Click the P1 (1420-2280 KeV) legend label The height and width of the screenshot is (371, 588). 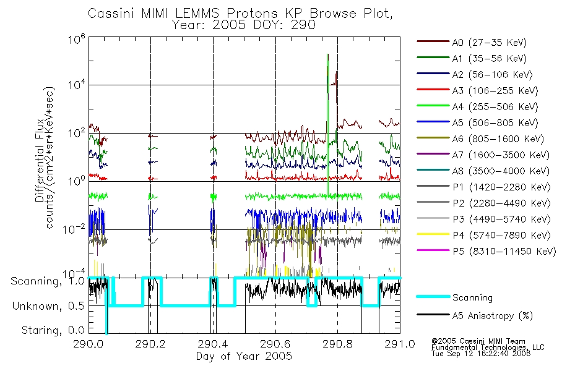click(501, 187)
